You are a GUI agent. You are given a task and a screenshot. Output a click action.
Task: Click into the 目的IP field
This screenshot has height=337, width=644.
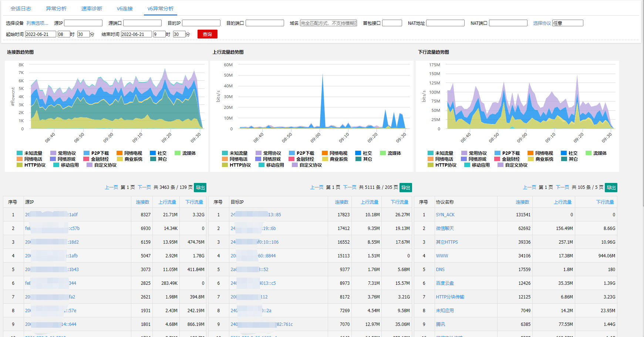point(201,23)
